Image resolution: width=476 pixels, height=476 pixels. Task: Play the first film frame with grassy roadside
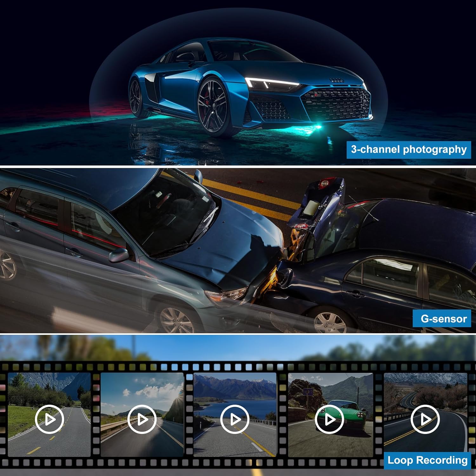tap(50, 419)
